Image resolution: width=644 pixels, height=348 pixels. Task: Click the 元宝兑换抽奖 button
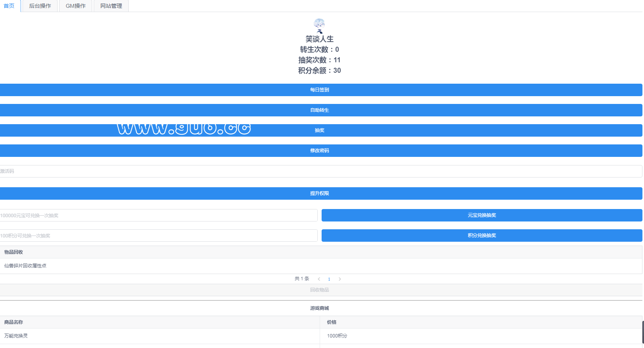[x=481, y=215]
